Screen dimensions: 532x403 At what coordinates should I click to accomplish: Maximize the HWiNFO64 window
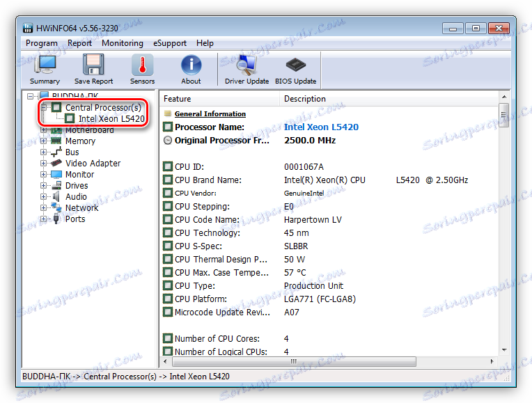[476, 28]
